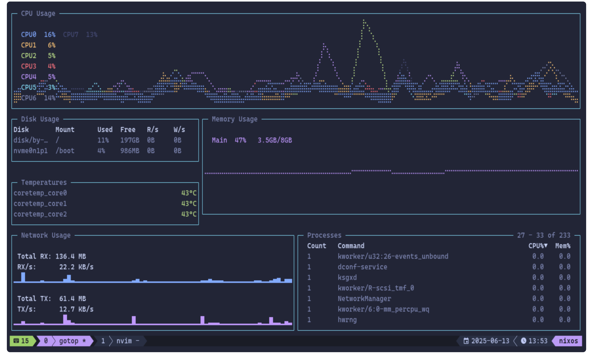Viewport: 593px width, 364px height.
Task: Click the Network Usage panel title
Action: [x=46, y=235]
